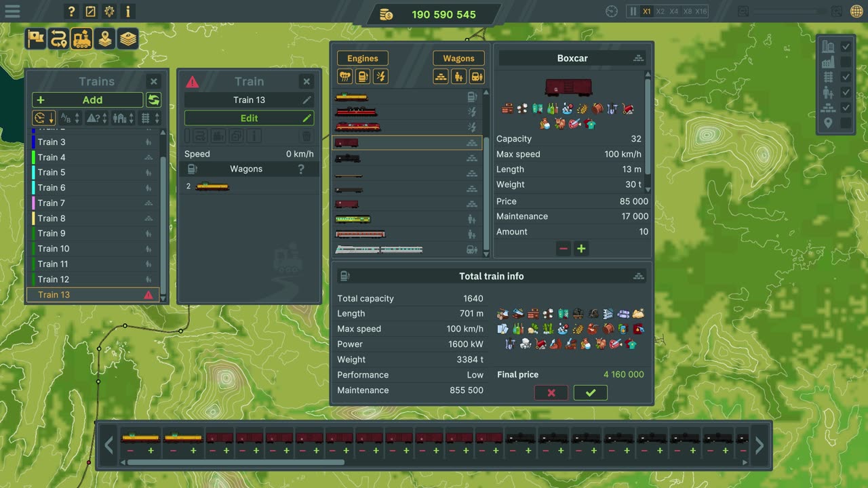Filter wagons by multiple-unit passenger type

click(477, 77)
